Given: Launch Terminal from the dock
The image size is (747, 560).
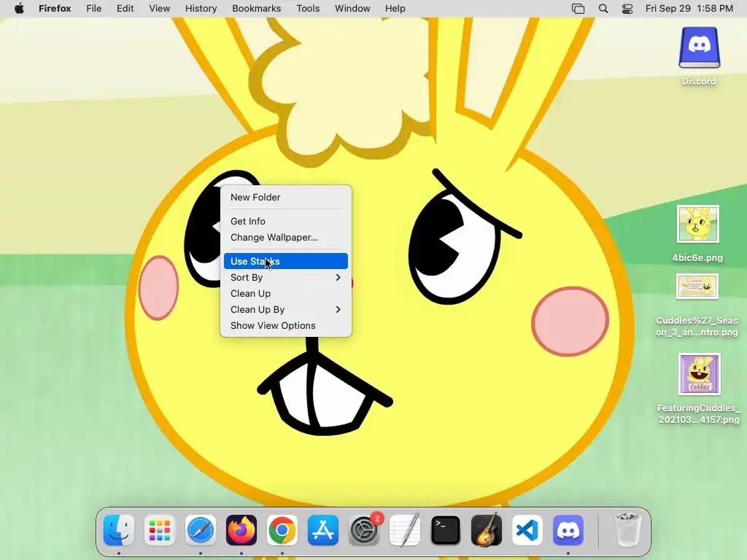Looking at the screenshot, I should [446, 530].
